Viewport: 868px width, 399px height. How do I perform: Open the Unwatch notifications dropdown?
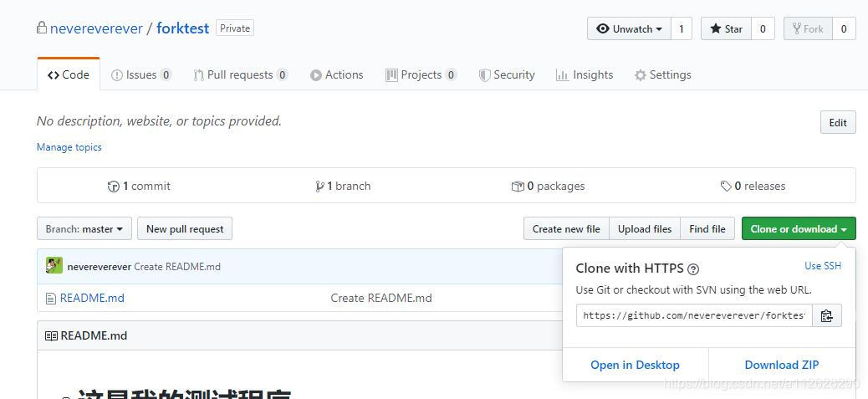click(x=629, y=28)
